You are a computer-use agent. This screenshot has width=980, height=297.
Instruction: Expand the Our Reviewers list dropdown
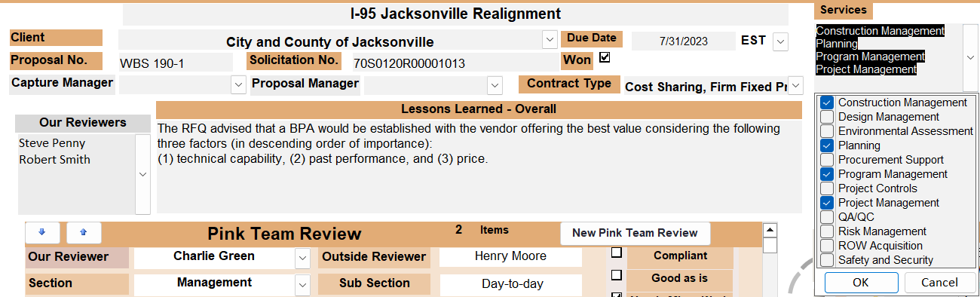click(143, 174)
